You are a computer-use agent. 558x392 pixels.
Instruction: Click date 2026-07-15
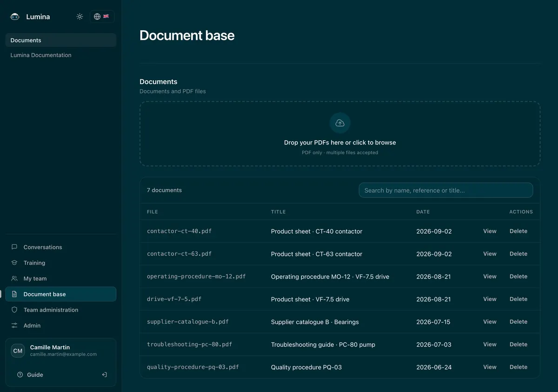[433, 322]
